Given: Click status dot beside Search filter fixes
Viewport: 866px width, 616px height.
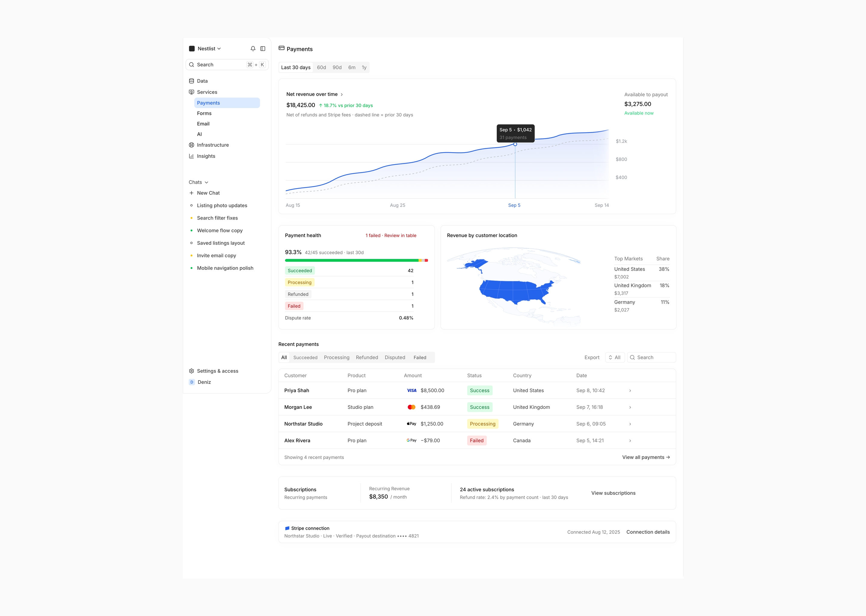Looking at the screenshot, I should [192, 218].
